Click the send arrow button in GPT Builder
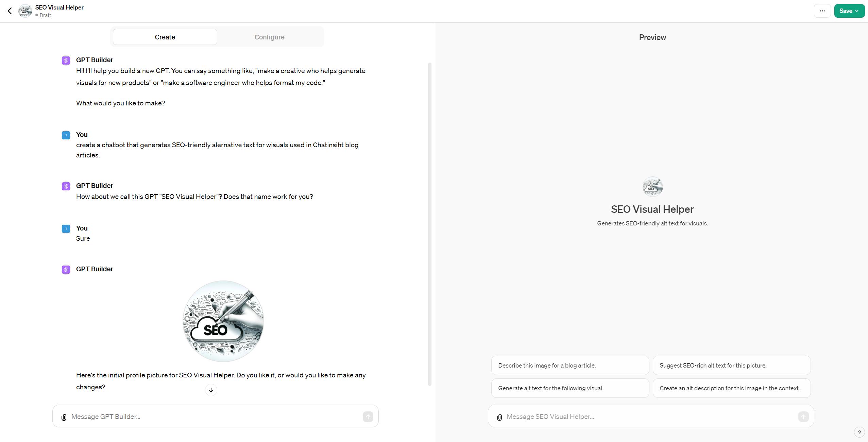The image size is (868, 442). coord(368,417)
